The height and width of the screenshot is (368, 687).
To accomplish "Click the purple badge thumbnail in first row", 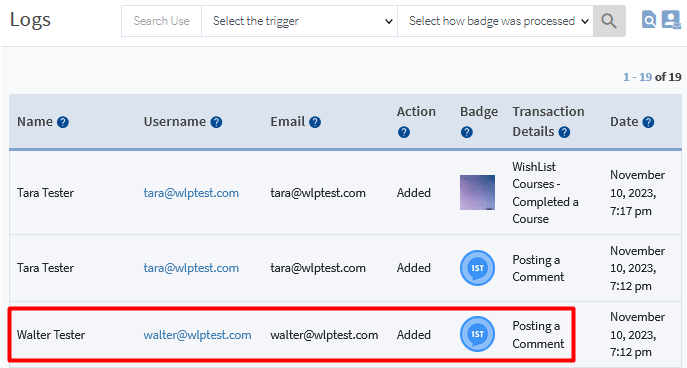I will (477, 192).
